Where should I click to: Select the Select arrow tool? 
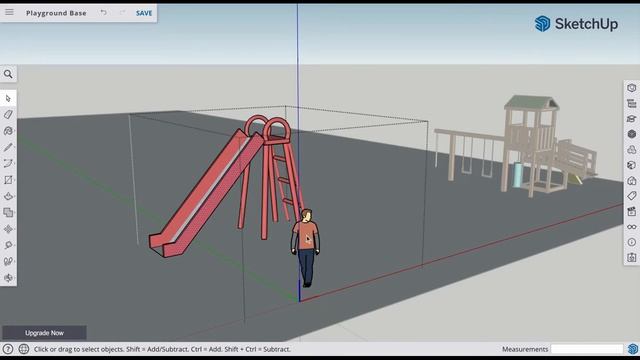pyautogui.click(x=8, y=98)
